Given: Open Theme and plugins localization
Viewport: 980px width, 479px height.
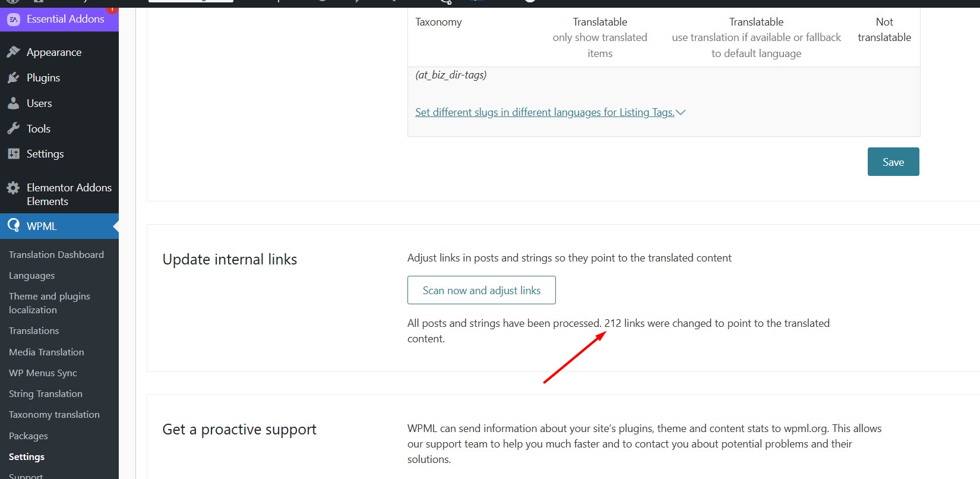Looking at the screenshot, I should [49, 303].
